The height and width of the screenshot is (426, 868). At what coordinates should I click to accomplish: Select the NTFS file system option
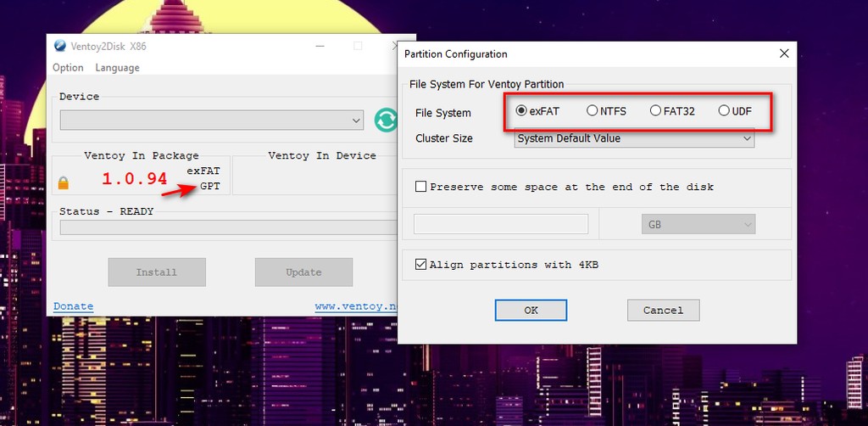(606, 111)
